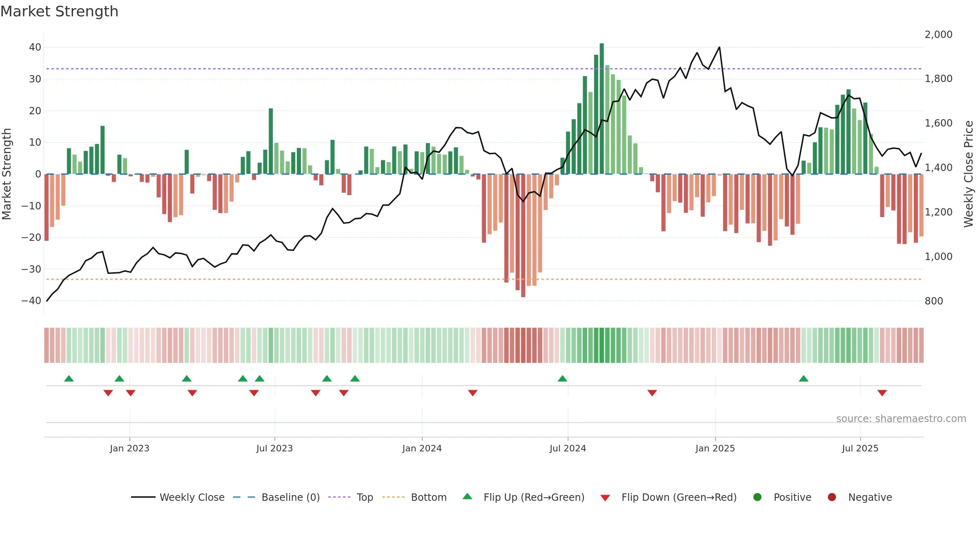
Task: Select the flip-up triangle at Jul 2024
Action: click(562, 378)
